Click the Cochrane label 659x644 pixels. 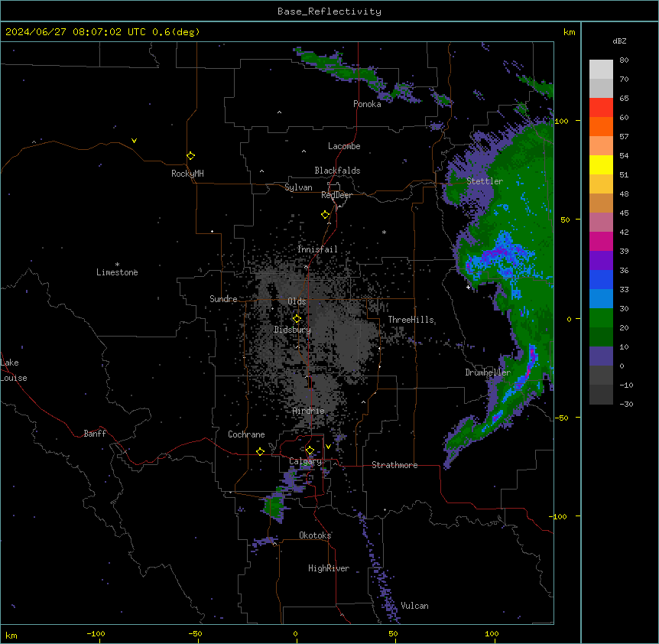coord(246,434)
